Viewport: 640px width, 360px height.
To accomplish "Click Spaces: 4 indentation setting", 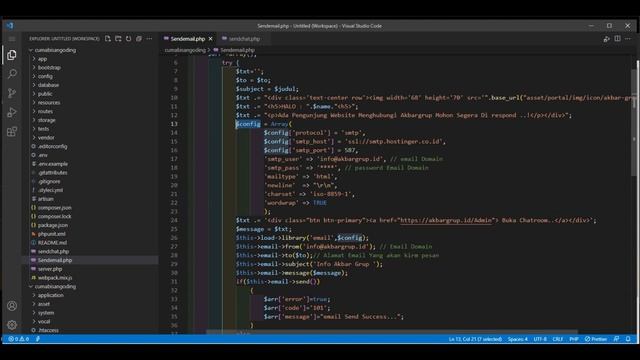I will 518,339.
